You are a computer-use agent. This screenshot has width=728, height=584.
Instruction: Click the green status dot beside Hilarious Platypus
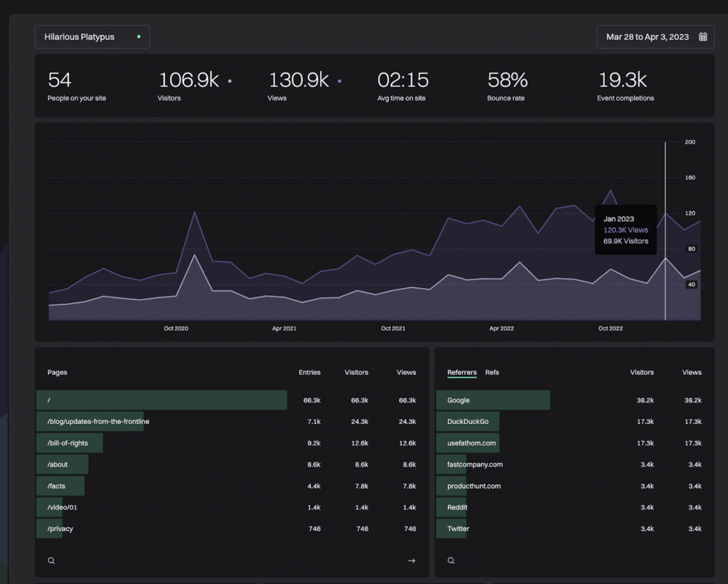139,37
